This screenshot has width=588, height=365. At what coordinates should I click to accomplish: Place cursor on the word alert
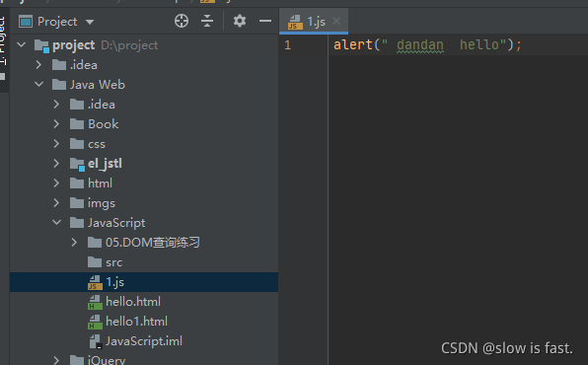coord(353,44)
